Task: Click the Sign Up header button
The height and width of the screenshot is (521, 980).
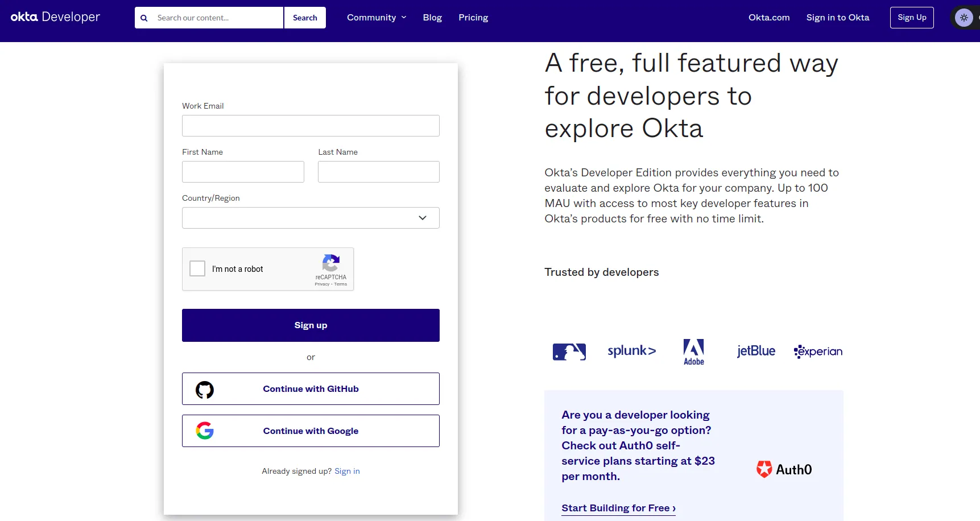Action: coord(912,18)
